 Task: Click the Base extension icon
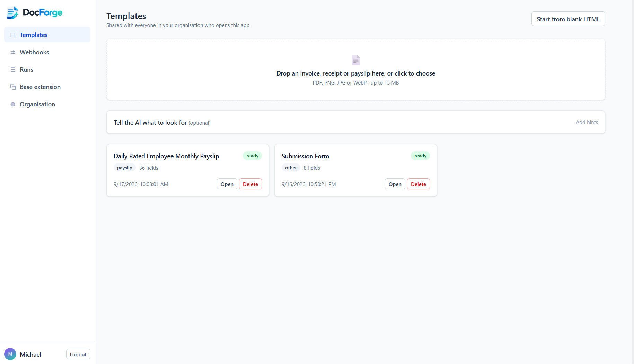(13, 87)
